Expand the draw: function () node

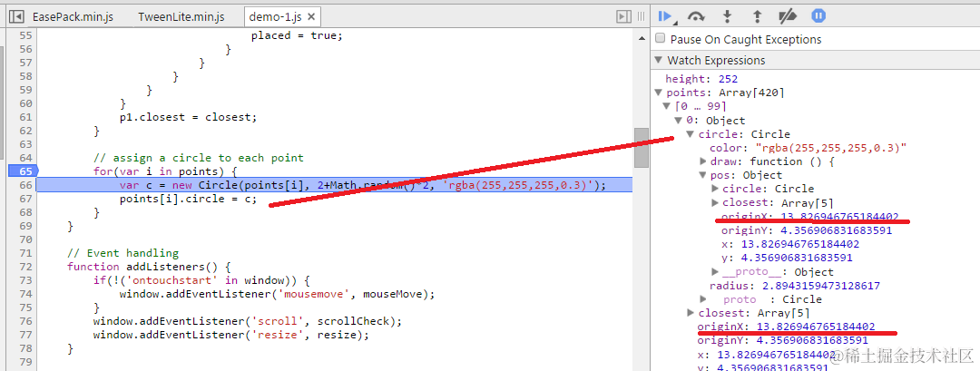[702, 161]
